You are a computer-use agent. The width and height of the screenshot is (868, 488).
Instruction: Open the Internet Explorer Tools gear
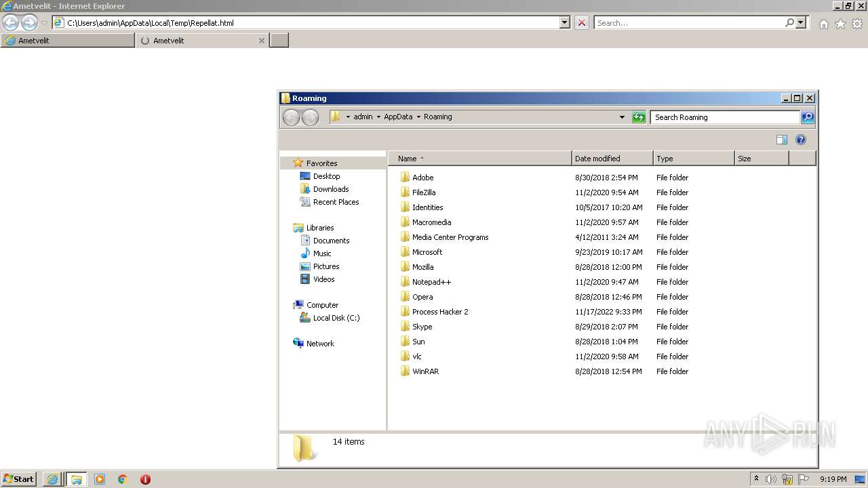click(x=857, y=24)
